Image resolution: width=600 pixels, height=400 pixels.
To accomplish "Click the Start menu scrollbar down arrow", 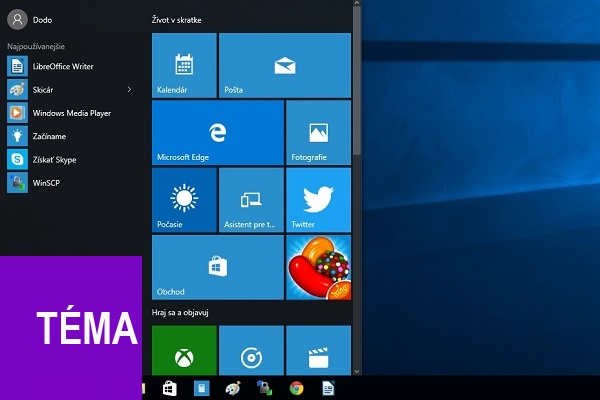I will tap(357, 371).
